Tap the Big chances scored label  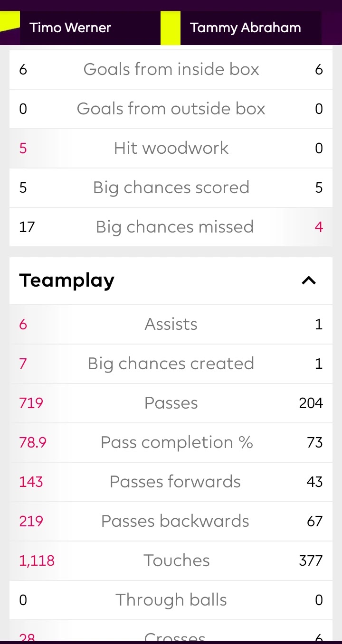click(x=171, y=188)
